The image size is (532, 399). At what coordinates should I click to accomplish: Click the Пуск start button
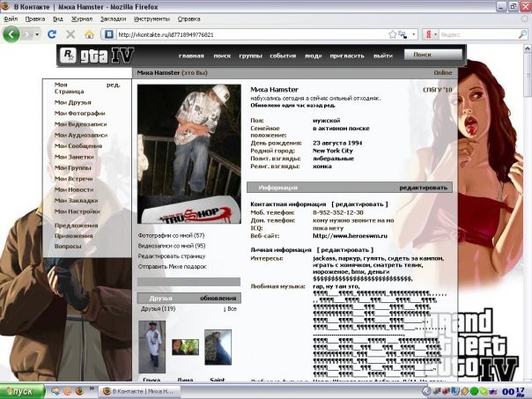point(22,391)
